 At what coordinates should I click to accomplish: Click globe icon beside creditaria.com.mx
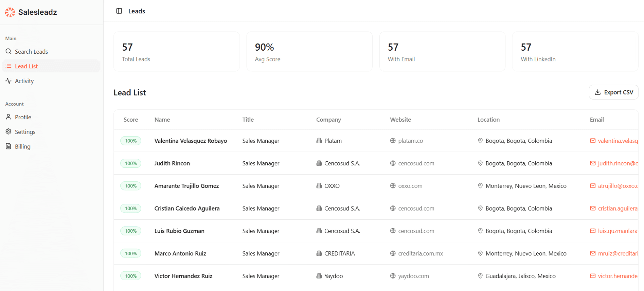tap(393, 253)
